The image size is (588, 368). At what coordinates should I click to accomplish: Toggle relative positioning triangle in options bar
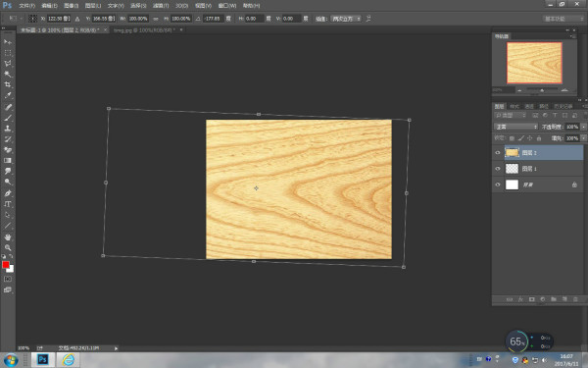[77, 19]
